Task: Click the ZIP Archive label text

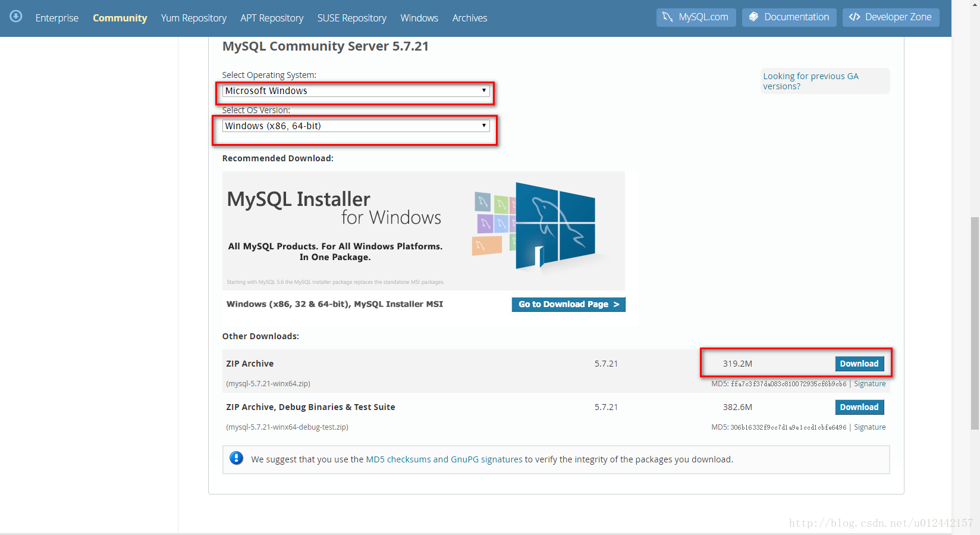Action: click(250, 364)
